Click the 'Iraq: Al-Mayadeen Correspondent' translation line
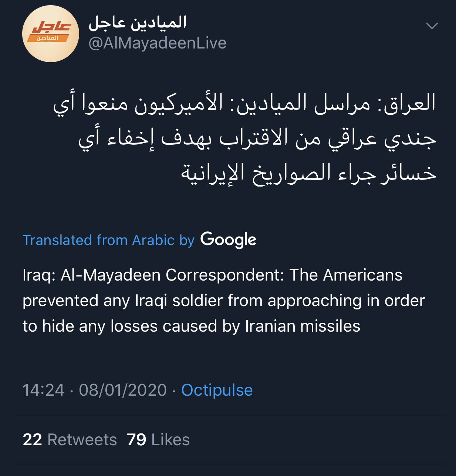This screenshot has width=456, height=476. [212, 275]
